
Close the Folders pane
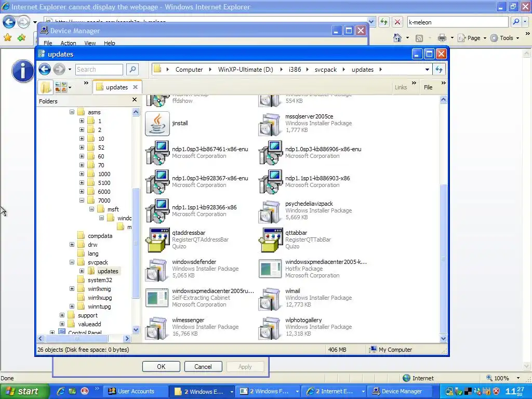coord(135,99)
